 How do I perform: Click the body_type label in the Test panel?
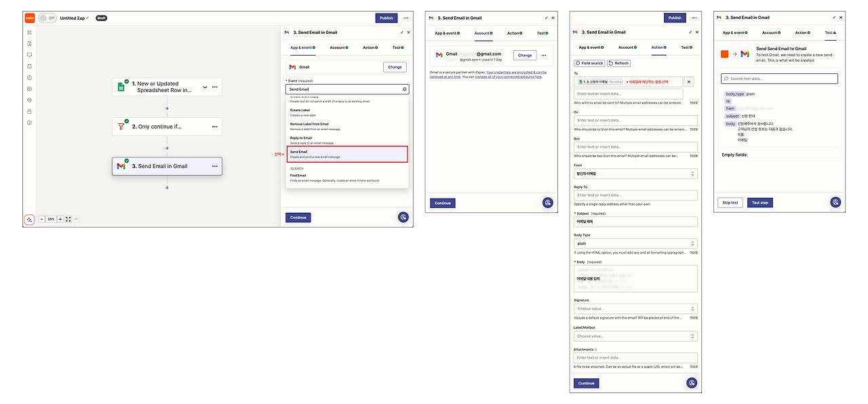coord(734,94)
